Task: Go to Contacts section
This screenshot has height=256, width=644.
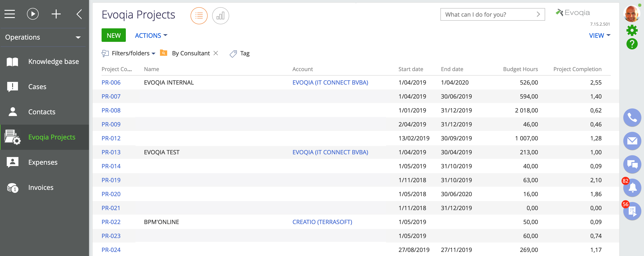Action: pyautogui.click(x=42, y=112)
